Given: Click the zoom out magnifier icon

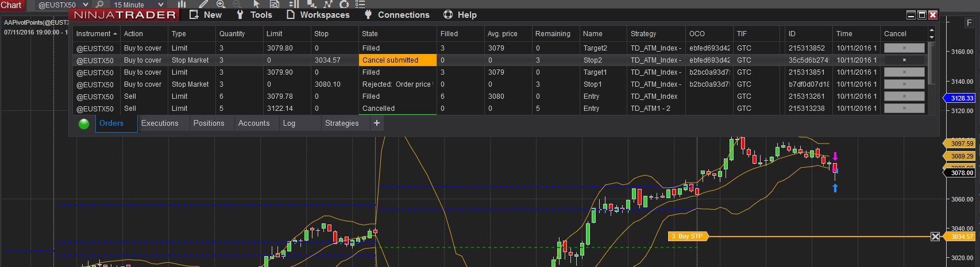Looking at the screenshot, I should pos(237,4).
